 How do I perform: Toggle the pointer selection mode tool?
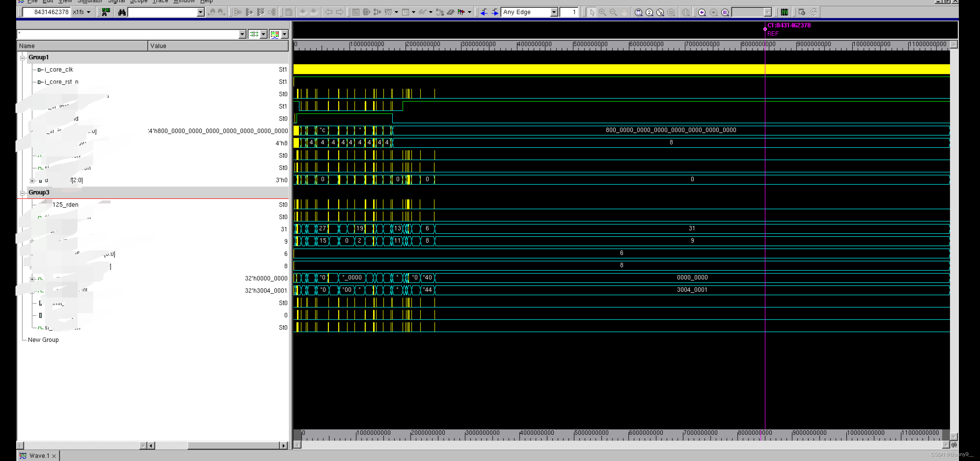pyautogui.click(x=592, y=12)
